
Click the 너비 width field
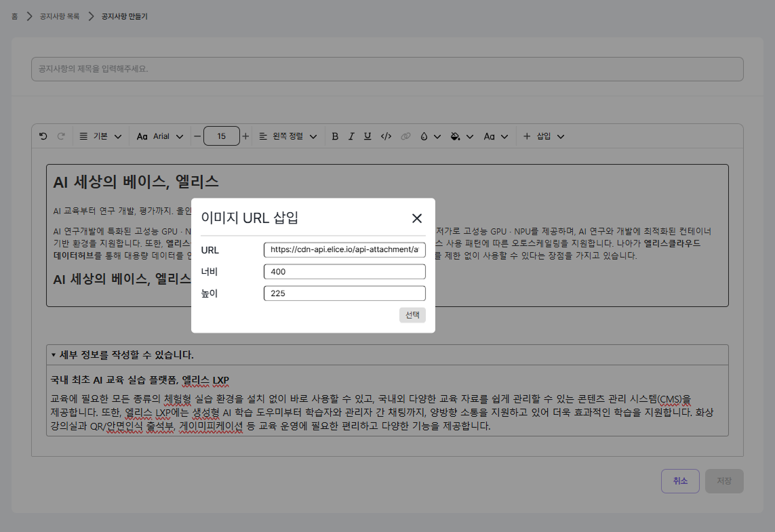coord(344,272)
